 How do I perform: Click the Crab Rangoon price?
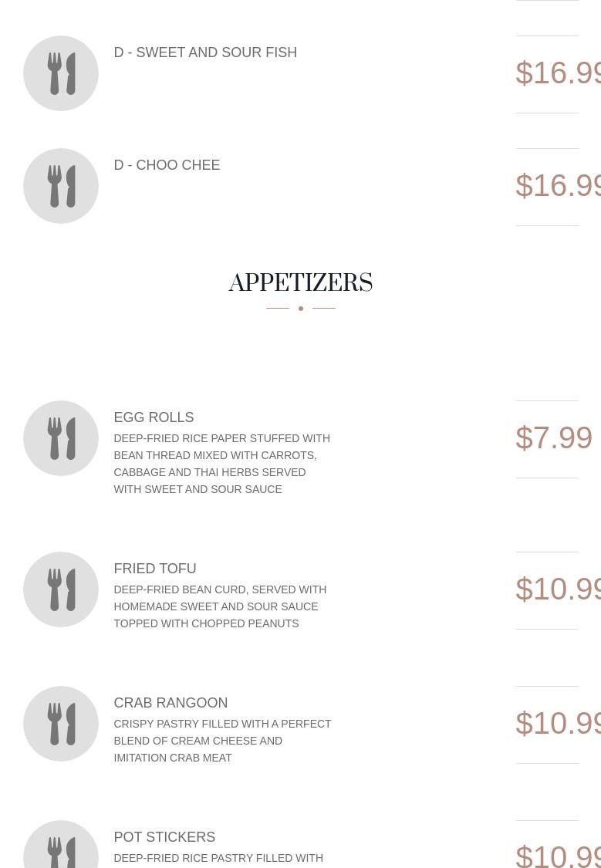(x=558, y=723)
